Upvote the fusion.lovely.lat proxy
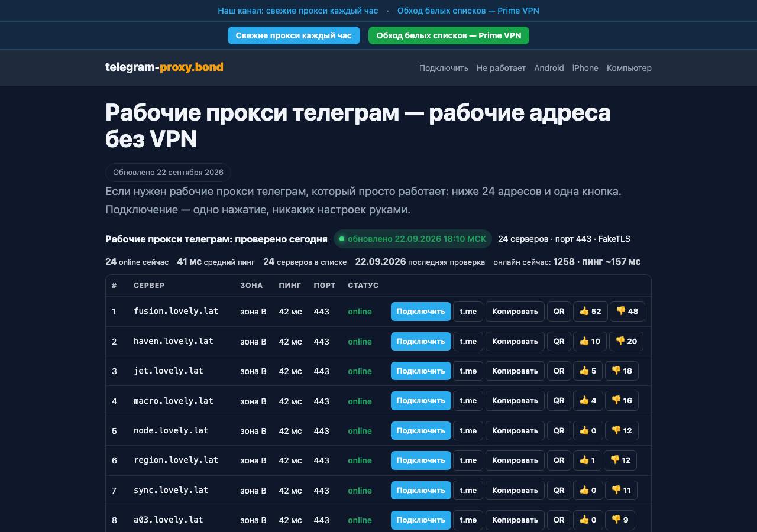Viewport: 757px width, 532px height. click(590, 312)
